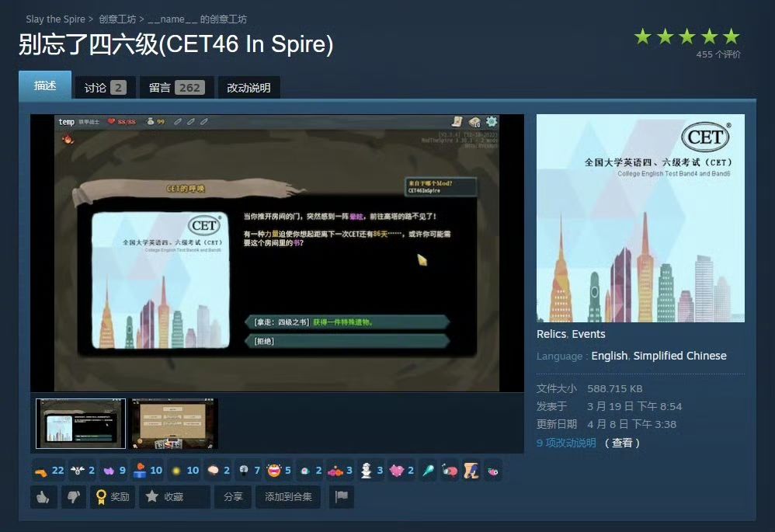
Task: Click the 3 月 19 日 下午 8:54 posted date
Action: 634,406
